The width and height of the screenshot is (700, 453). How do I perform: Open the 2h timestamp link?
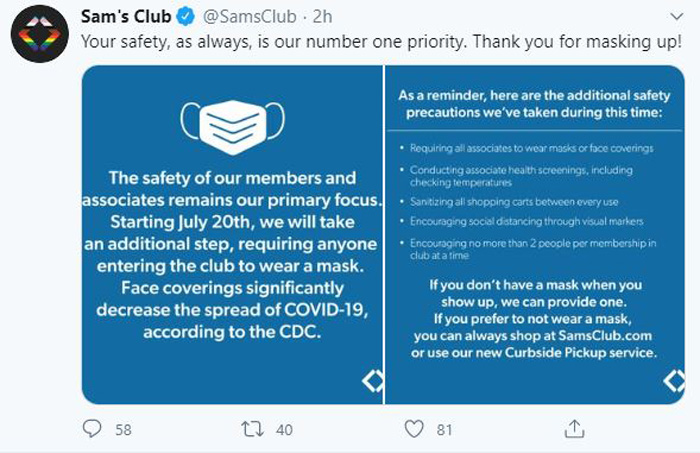[322, 17]
